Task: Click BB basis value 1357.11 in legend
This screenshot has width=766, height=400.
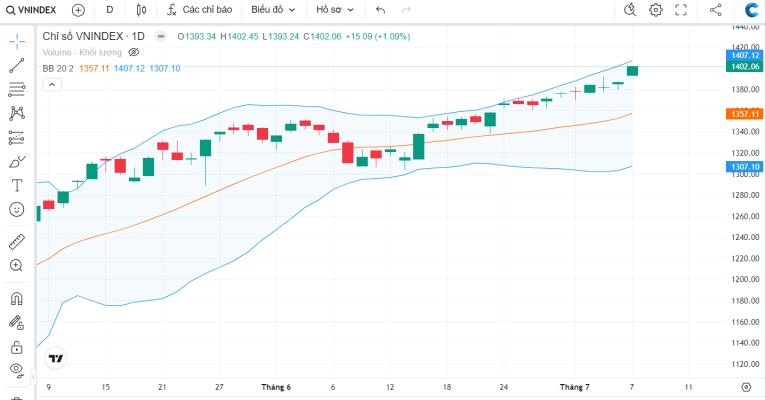Action: click(x=94, y=68)
